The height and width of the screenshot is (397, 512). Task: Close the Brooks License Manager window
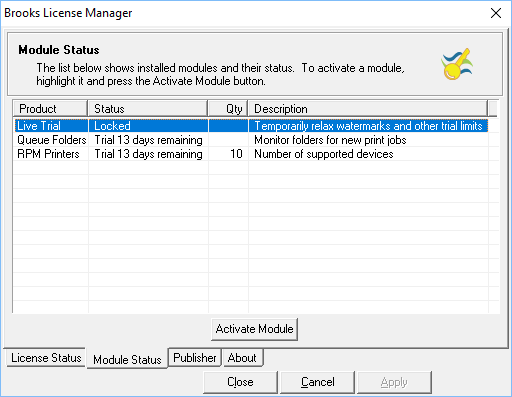(x=496, y=13)
